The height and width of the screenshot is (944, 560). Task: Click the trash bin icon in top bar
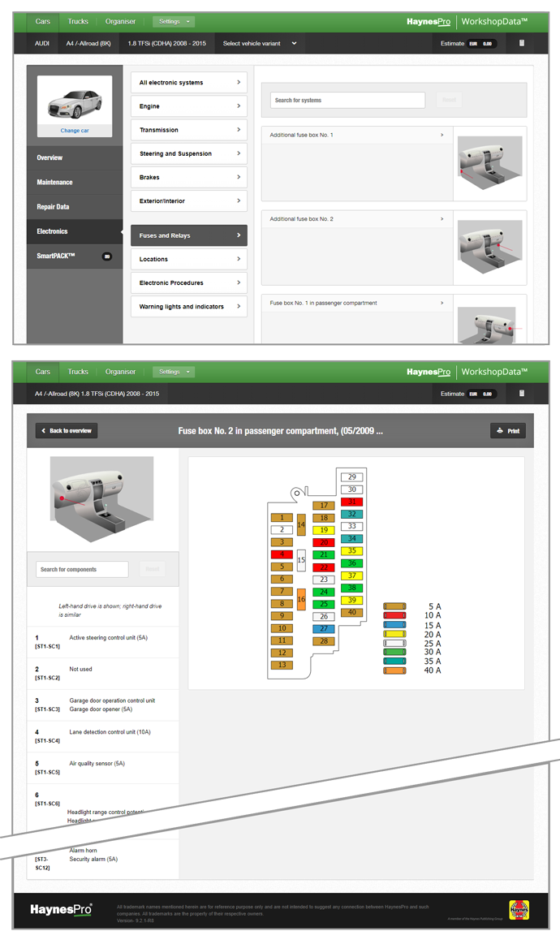pos(521,43)
